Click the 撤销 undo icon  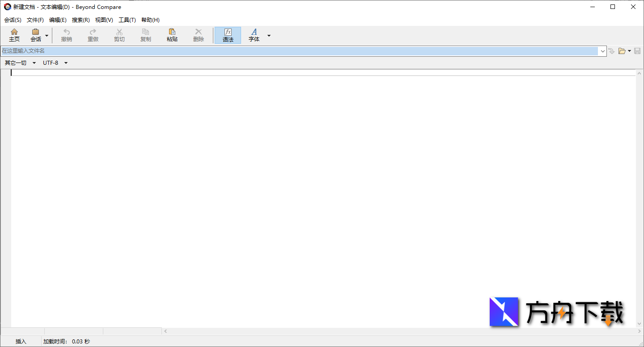pos(67,32)
